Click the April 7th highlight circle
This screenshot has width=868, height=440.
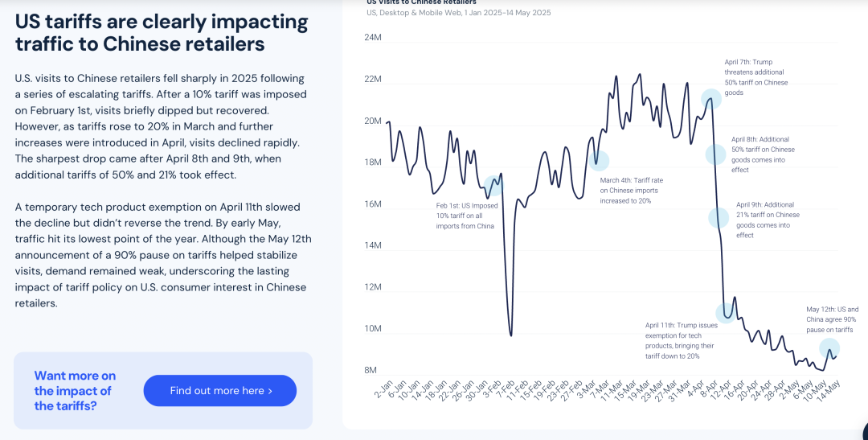(710, 99)
